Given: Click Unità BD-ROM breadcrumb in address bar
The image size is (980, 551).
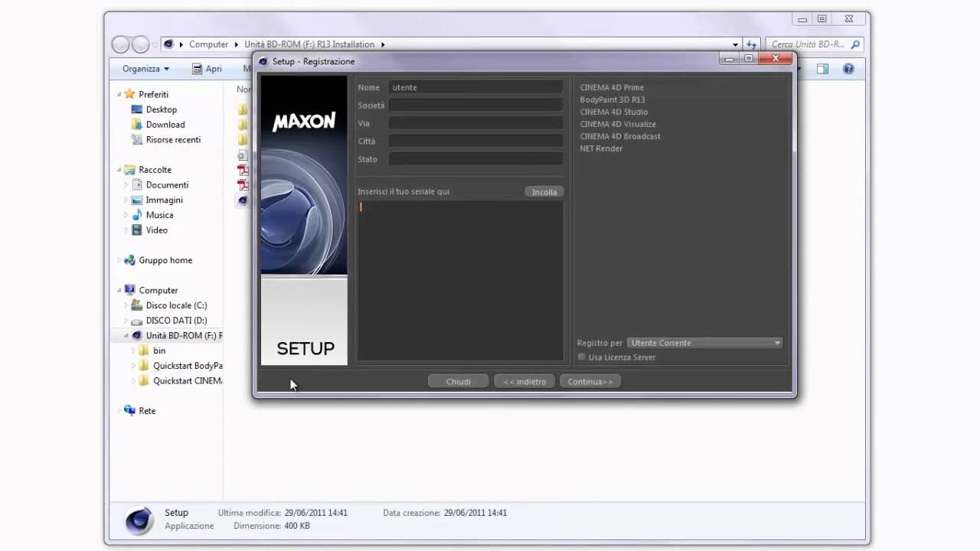Looking at the screenshot, I should (x=309, y=44).
